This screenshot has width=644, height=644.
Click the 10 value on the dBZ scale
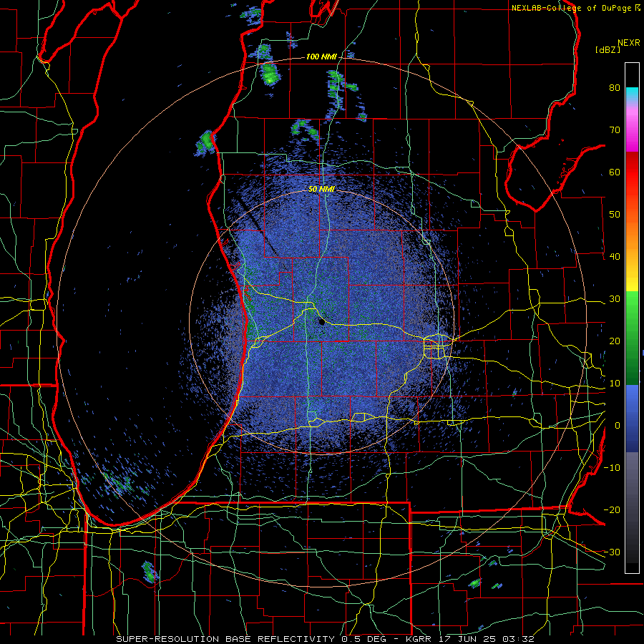[x=615, y=384]
